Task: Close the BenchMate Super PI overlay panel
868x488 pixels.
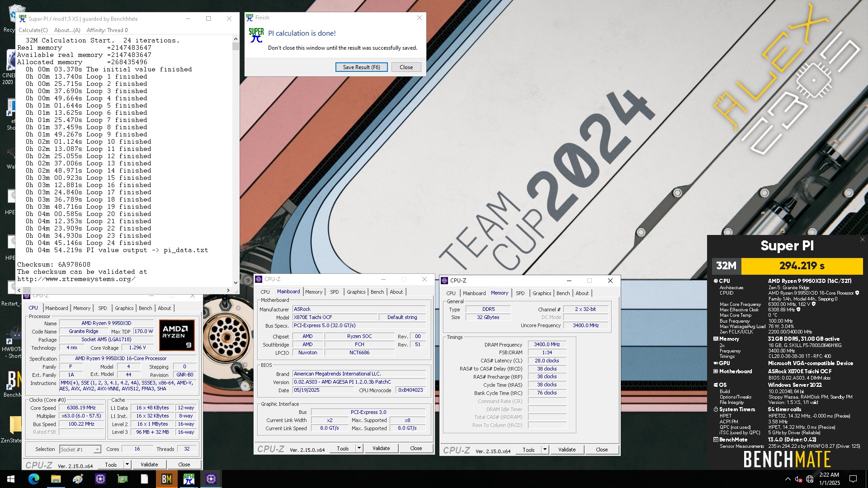Action: tap(862, 239)
